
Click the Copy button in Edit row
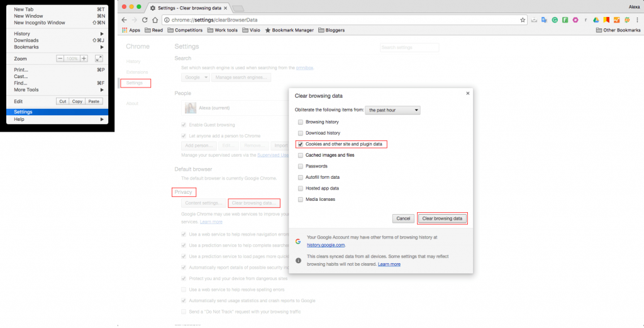77,101
